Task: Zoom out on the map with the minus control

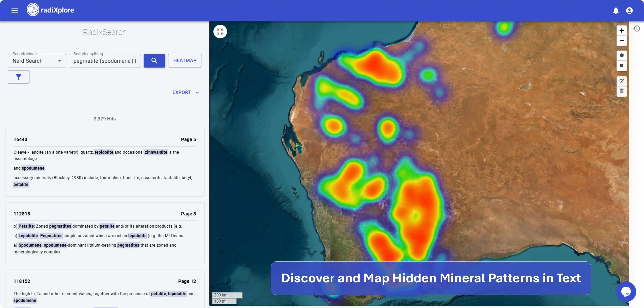Action: coord(622,41)
